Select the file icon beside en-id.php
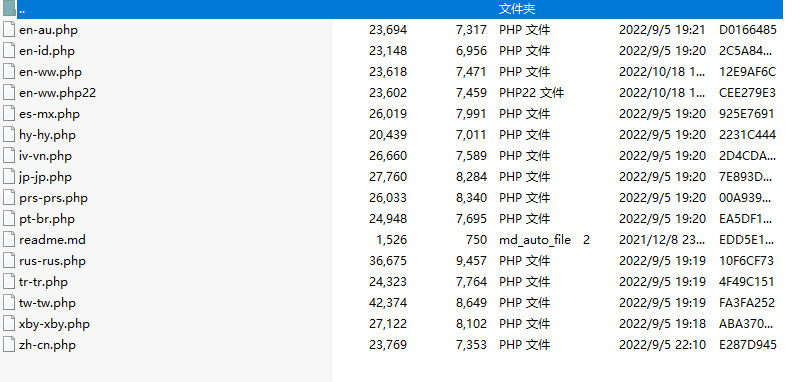This screenshot has height=382, width=800. coord(9,50)
